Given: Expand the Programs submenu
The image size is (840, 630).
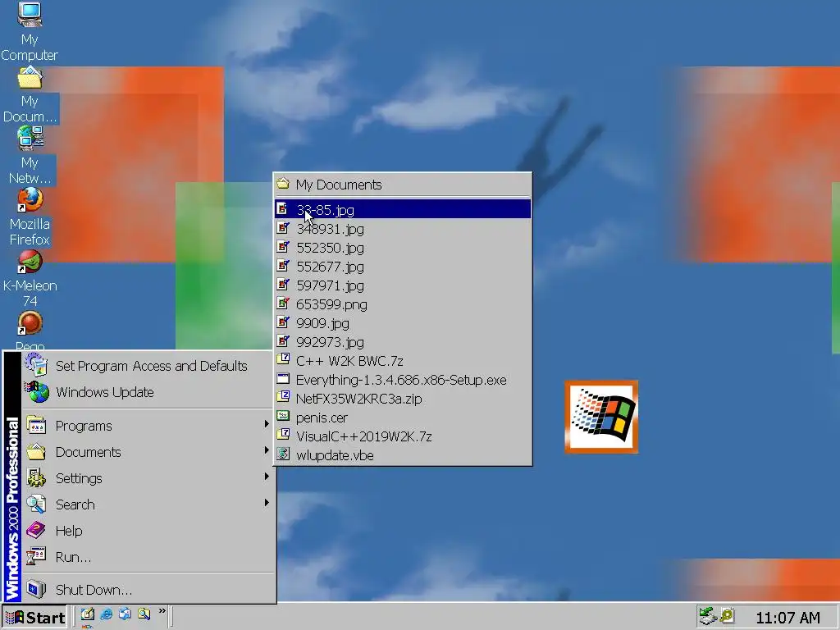Looking at the screenshot, I should pos(148,426).
